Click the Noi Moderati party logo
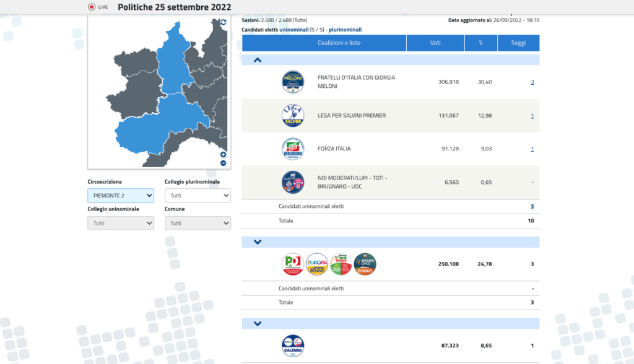The width and height of the screenshot is (634, 364). [293, 182]
